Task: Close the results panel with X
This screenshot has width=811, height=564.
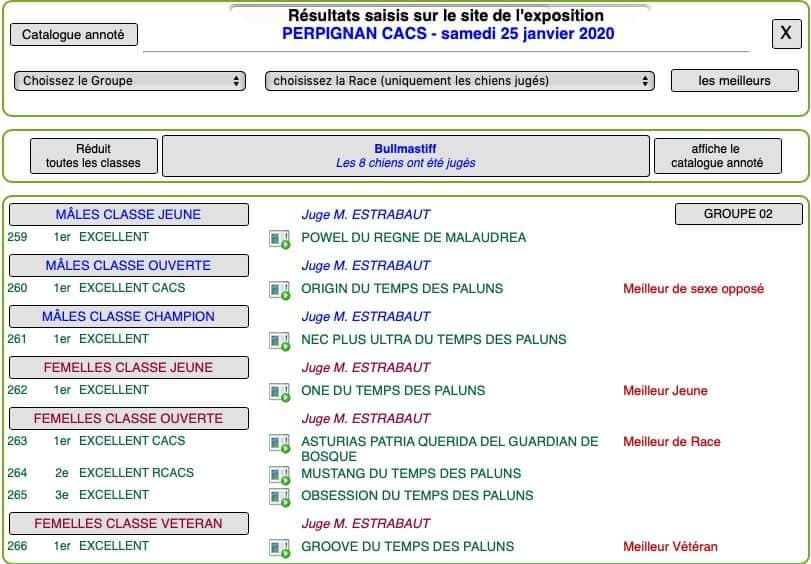Action: click(x=786, y=34)
